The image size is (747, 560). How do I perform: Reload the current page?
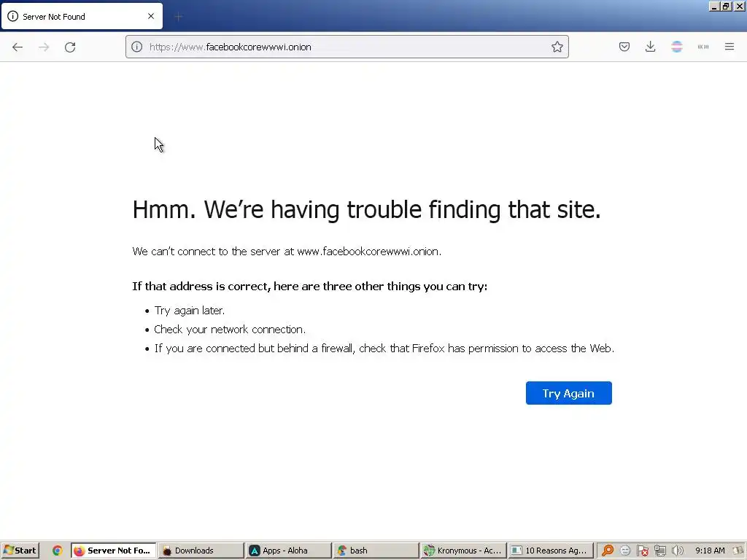click(70, 47)
